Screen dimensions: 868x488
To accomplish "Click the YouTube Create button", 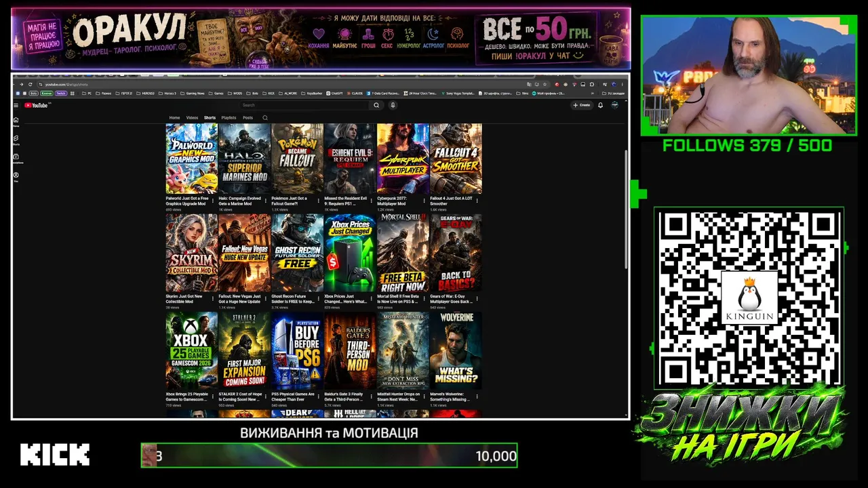I will (x=581, y=105).
